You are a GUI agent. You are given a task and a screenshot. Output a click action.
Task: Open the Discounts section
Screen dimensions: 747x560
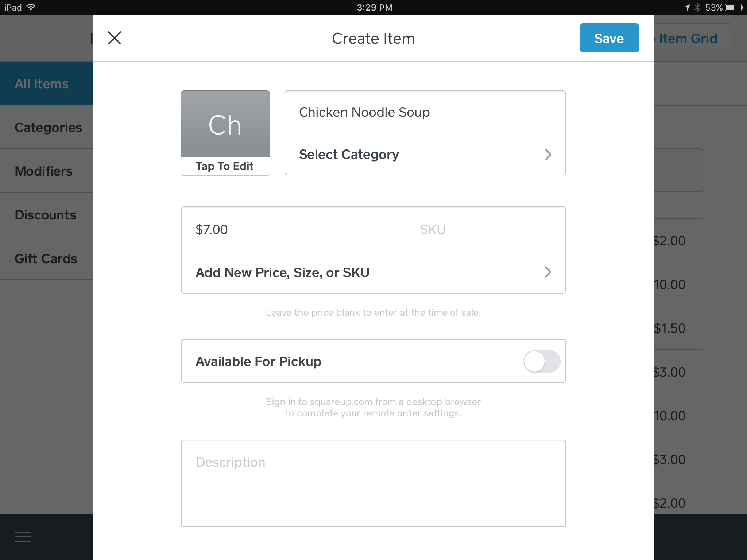pyautogui.click(x=46, y=215)
